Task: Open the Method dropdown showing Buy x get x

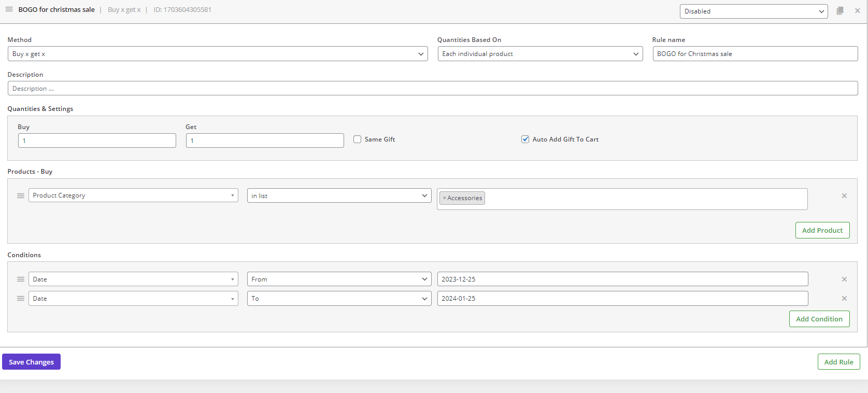Action: click(218, 54)
